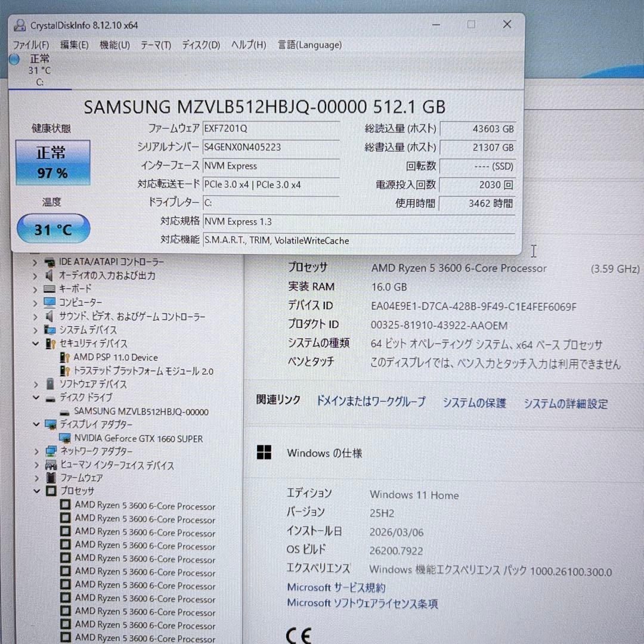Expand the ヒューマン インターフェイス デバイス node

pyautogui.click(x=37, y=465)
